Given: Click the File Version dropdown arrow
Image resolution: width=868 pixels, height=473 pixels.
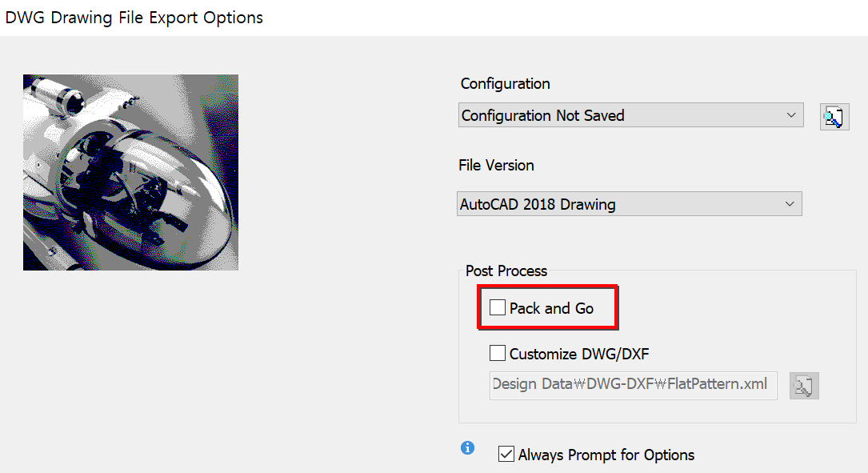Looking at the screenshot, I should (x=792, y=203).
